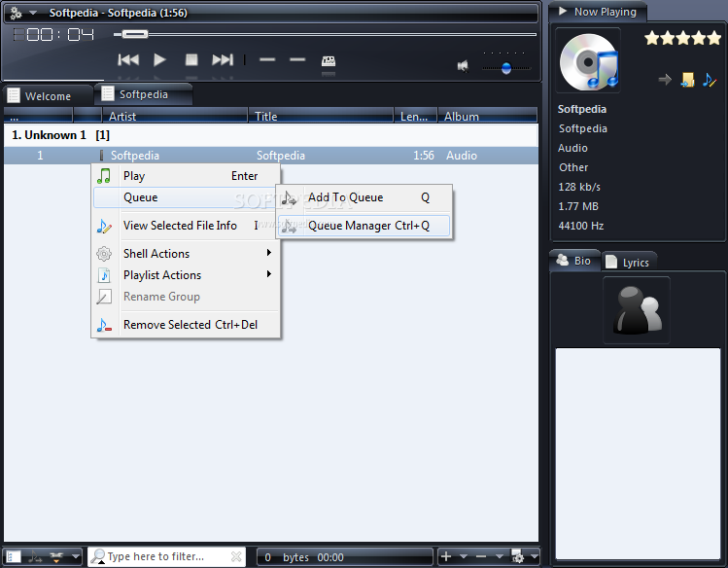Click the green note Play icon
Image resolution: width=728 pixels, height=568 pixels.
point(104,176)
